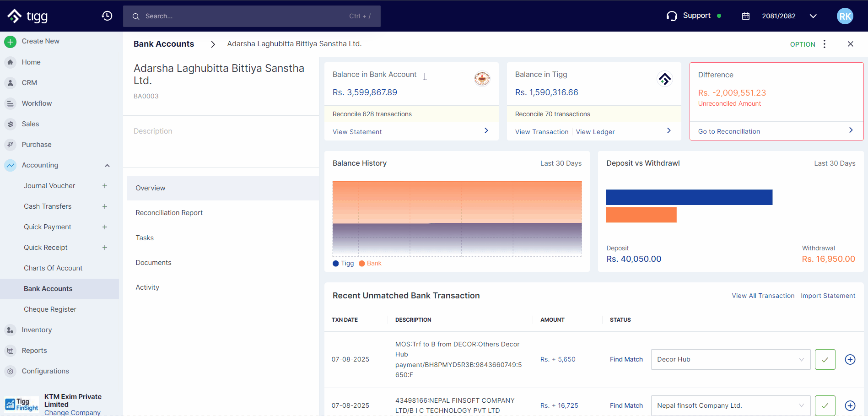Viewport: 868px width, 416px height.
Task: Add a new Quick Receipt with plus
Action: 105,248
